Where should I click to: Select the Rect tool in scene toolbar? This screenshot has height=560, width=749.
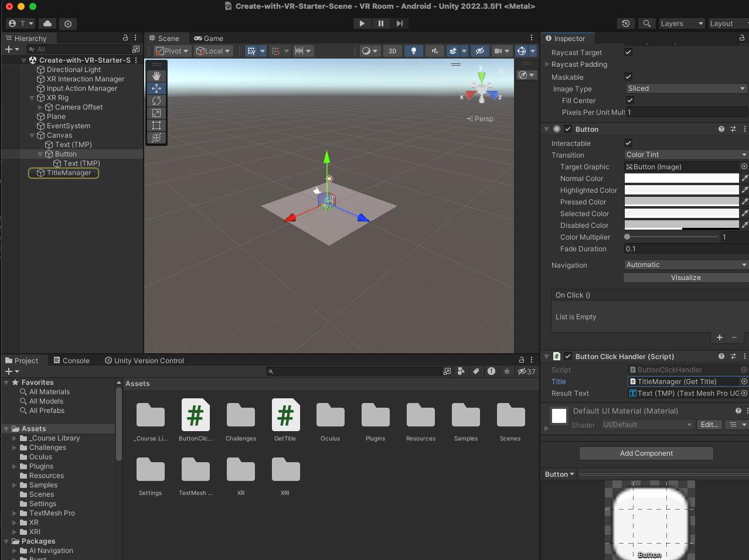coord(156,125)
